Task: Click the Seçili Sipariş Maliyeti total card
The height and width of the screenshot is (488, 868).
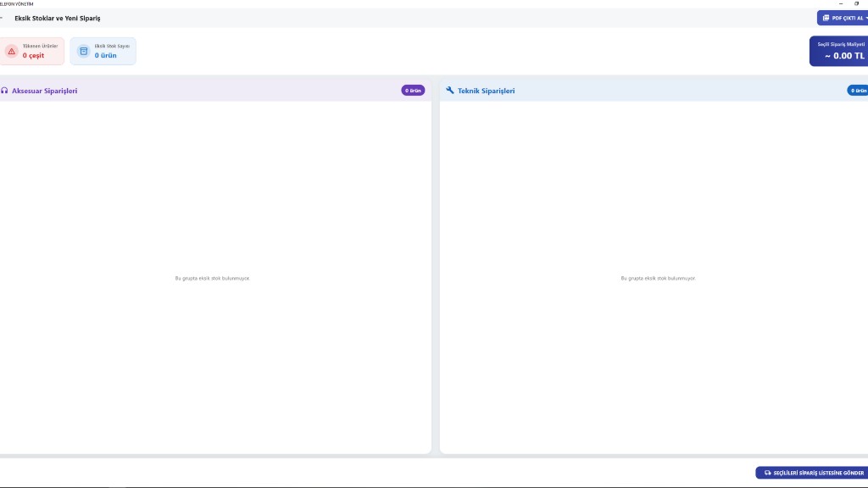Action: coord(838,51)
